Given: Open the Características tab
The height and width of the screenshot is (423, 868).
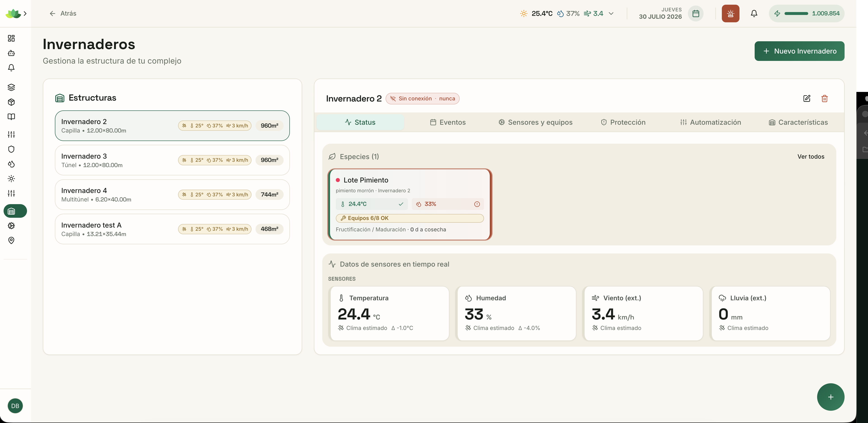Looking at the screenshot, I should point(798,122).
